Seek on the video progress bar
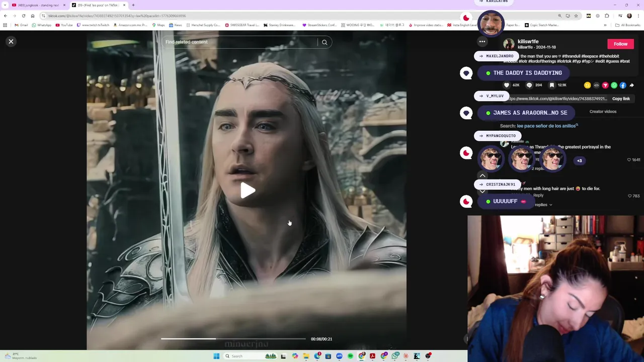Screen dimensions: 644x362 tap(233, 339)
